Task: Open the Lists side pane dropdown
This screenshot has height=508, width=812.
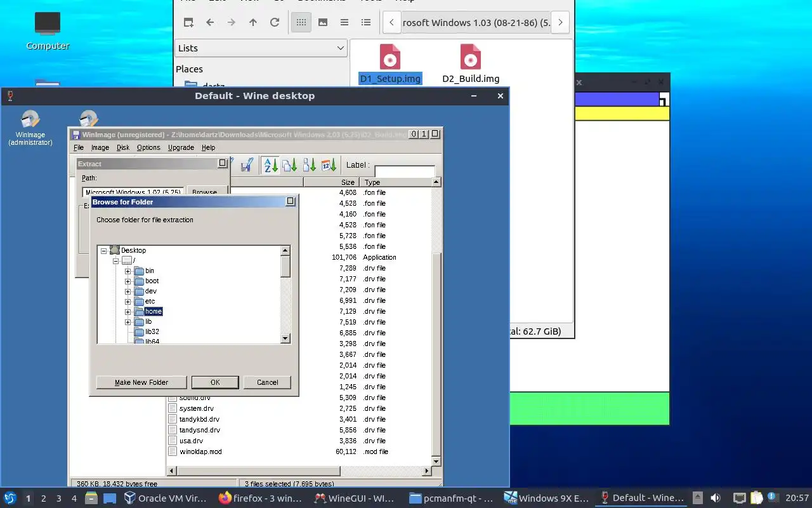Action: click(261, 48)
